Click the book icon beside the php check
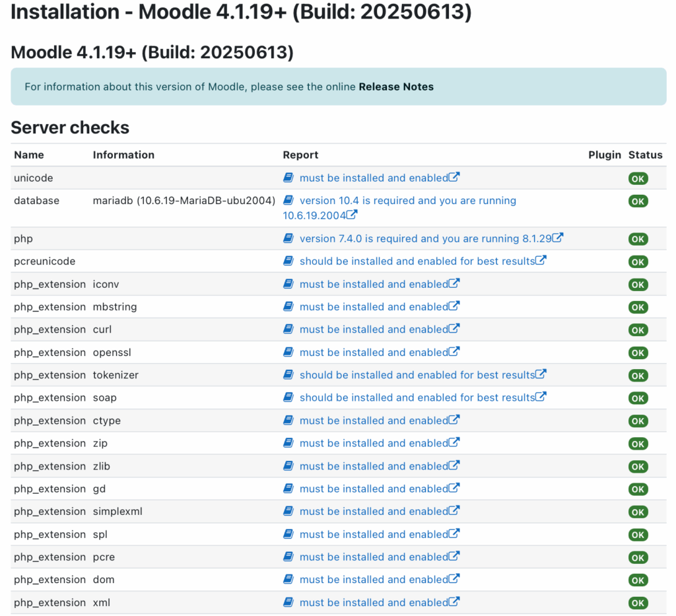The height and width of the screenshot is (616, 676). click(288, 238)
